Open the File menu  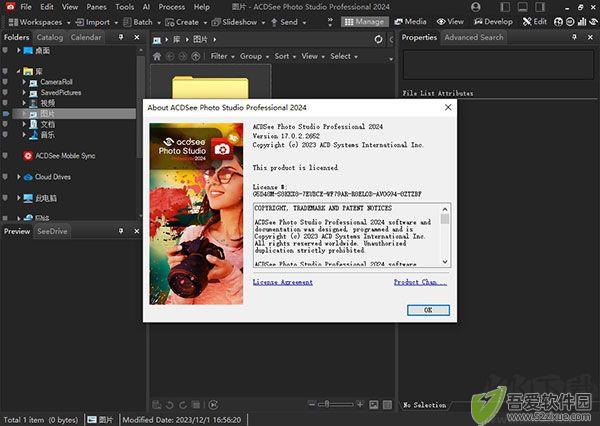26,7
